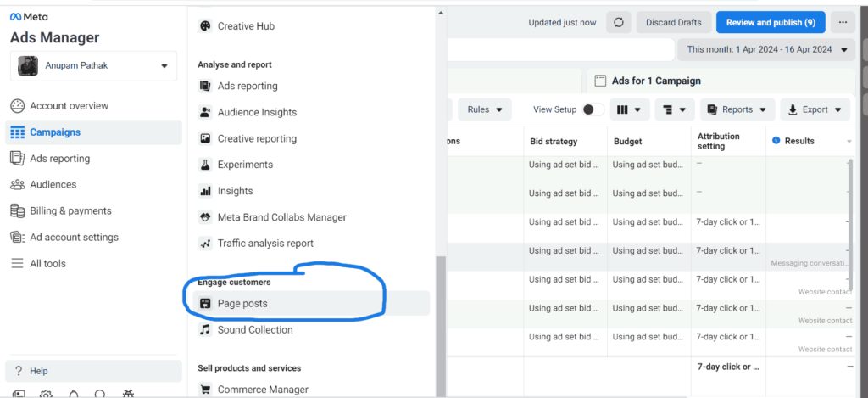This screenshot has width=868, height=398.
Task: Click the Commerce Manager cart icon
Action: [x=205, y=390]
